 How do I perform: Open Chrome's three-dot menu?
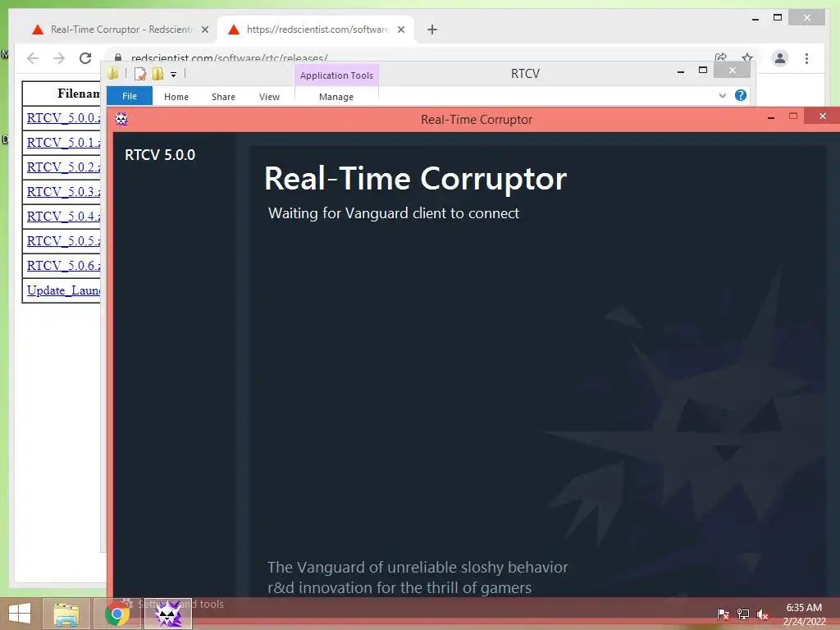807,58
